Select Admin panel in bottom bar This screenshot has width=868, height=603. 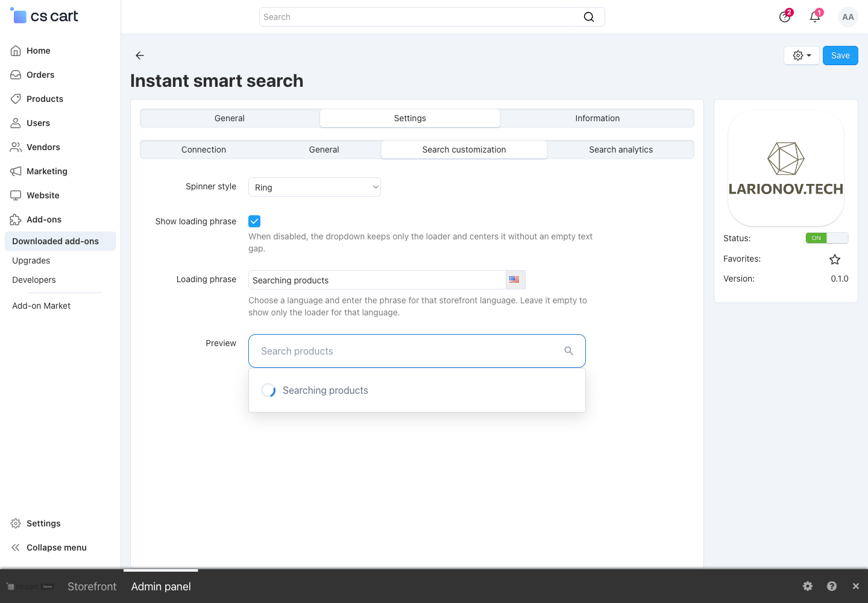[x=161, y=587]
